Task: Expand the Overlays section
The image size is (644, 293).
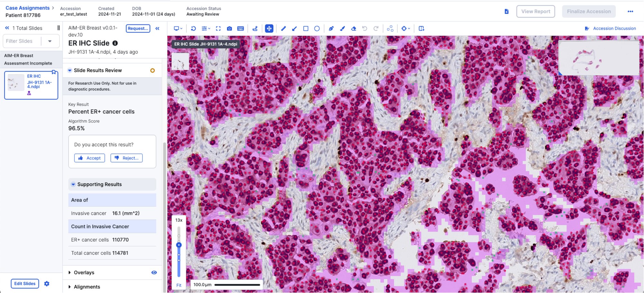Action: point(70,273)
